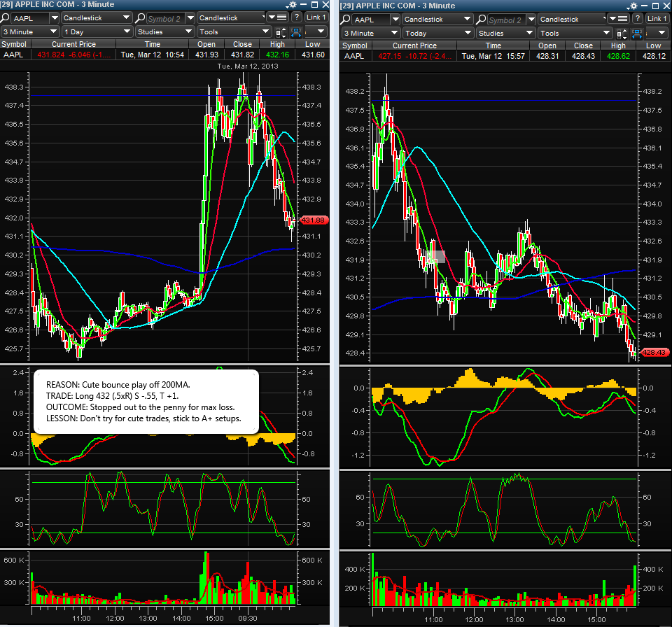This screenshot has height=627, width=672.
Task: Click the 'Tue, Mar 12, 2013' date label on left chart
Action: click(248, 66)
